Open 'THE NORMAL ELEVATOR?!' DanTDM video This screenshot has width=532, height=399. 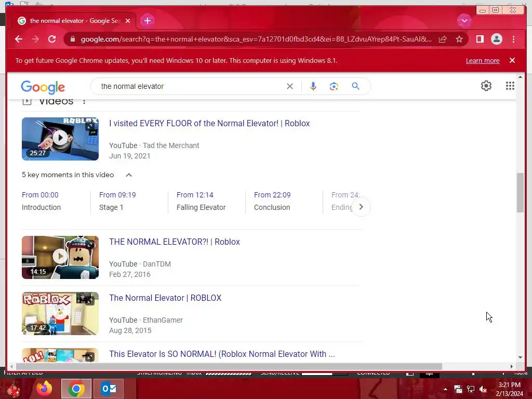coord(175,242)
